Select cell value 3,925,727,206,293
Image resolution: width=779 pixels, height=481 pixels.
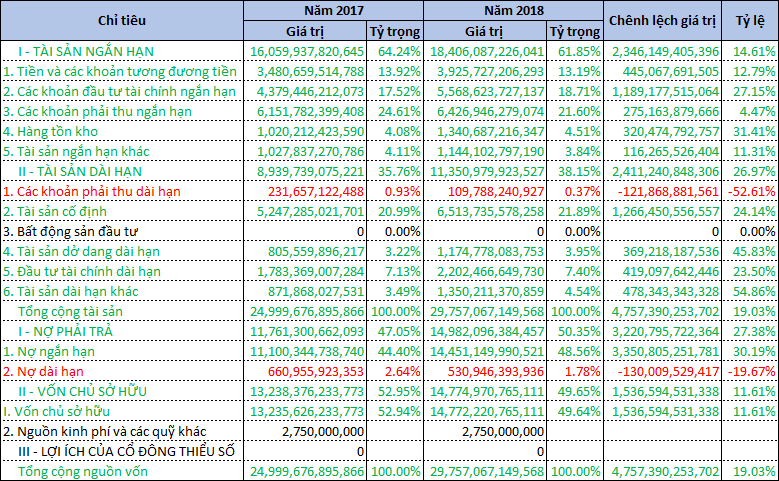(490, 72)
